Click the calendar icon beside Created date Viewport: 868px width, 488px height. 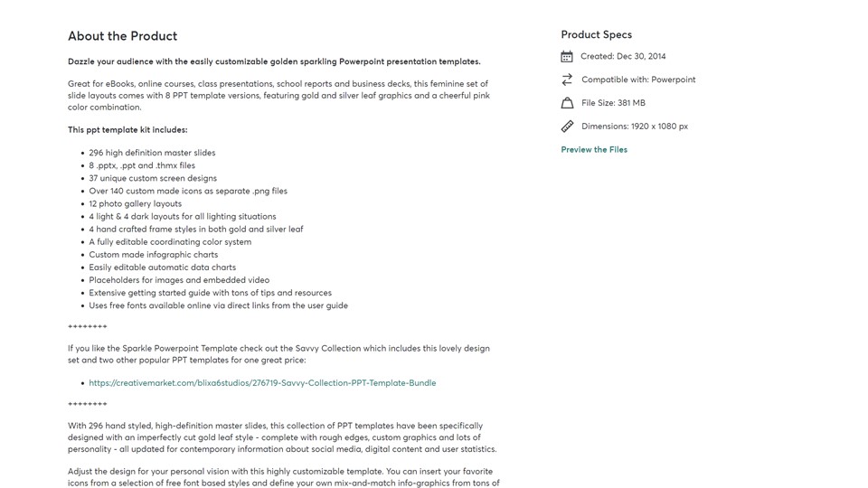(x=567, y=56)
